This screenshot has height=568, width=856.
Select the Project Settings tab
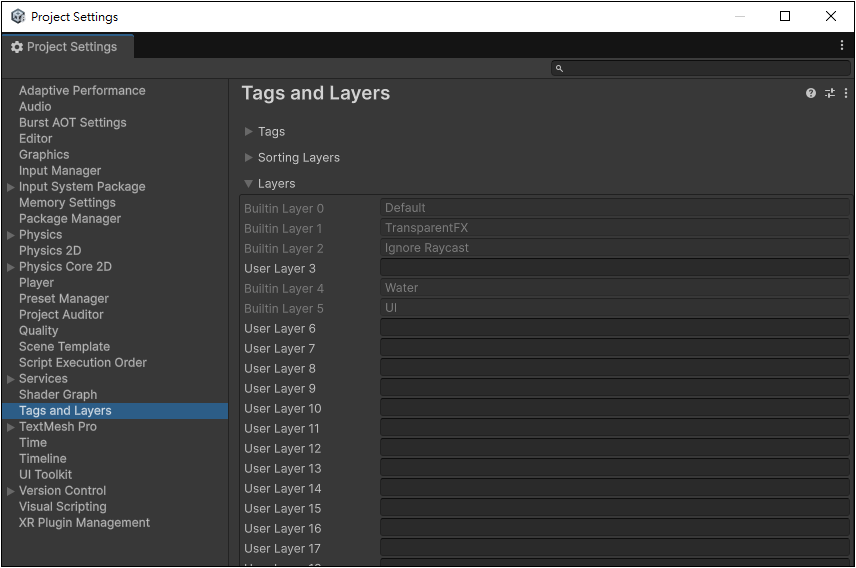tap(68, 47)
